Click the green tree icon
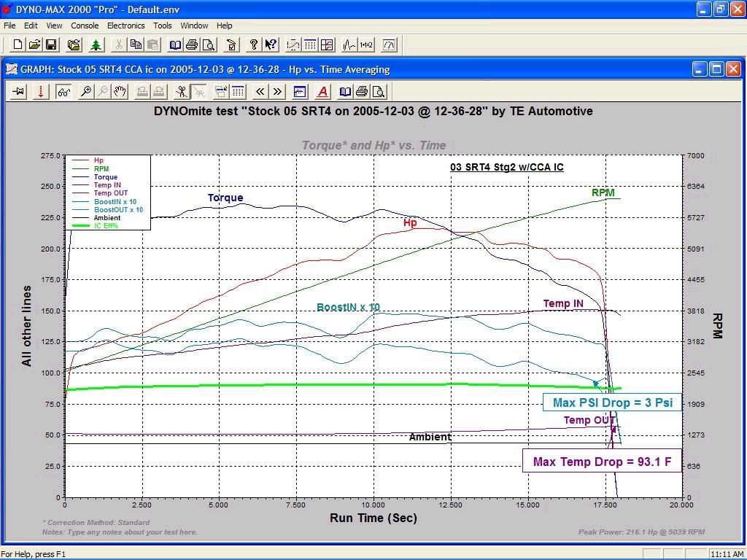This screenshot has height=560, width=747. click(96, 45)
